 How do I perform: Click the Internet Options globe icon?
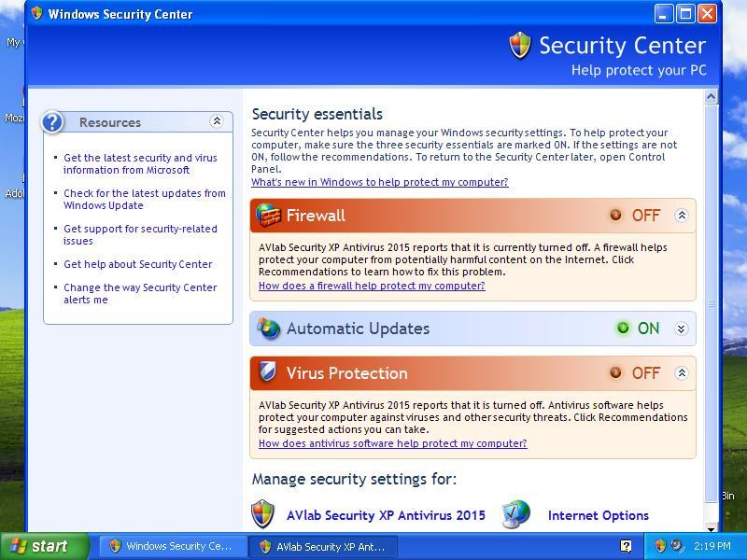tap(515, 514)
